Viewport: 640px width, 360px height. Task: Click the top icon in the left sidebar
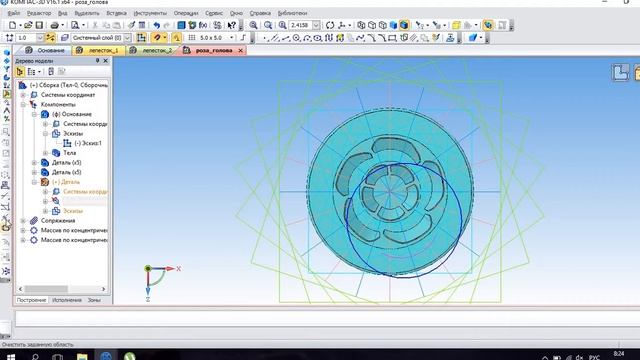pos(7,53)
